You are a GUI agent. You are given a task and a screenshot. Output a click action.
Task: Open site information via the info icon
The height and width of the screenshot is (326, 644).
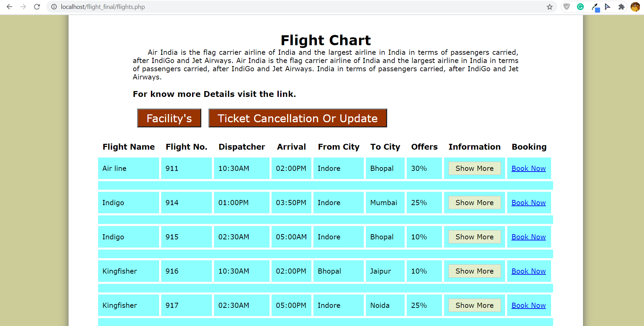[54, 7]
